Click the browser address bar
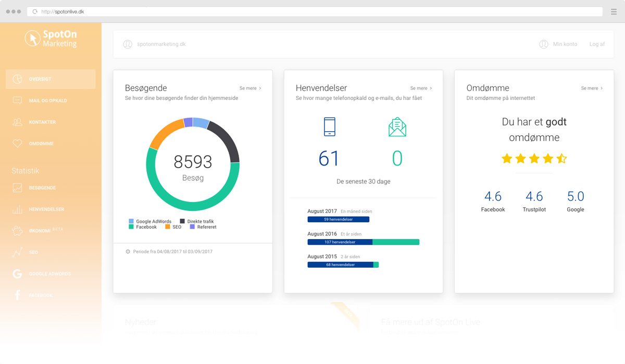This screenshot has width=625, height=364. coord(315,11)
